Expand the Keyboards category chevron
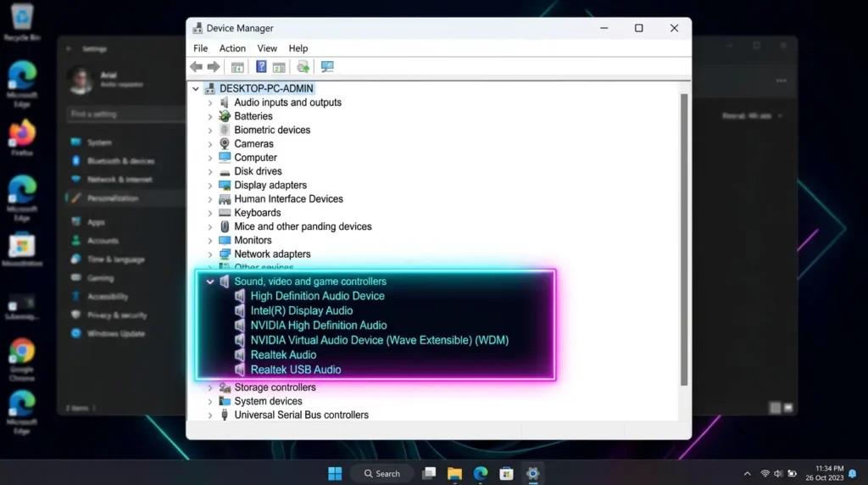 210,213
